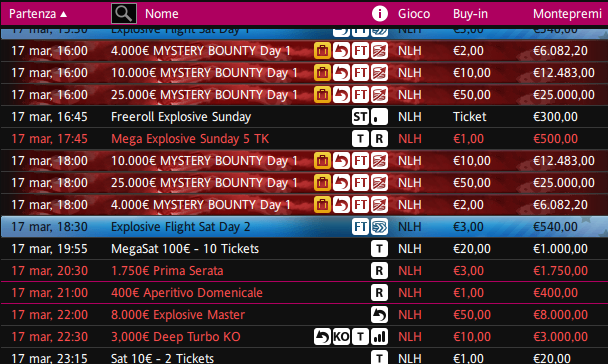Click T icon on MegaSat 100€ - 10 Tickets
608x364 pixels.
[x=379, y=248]
